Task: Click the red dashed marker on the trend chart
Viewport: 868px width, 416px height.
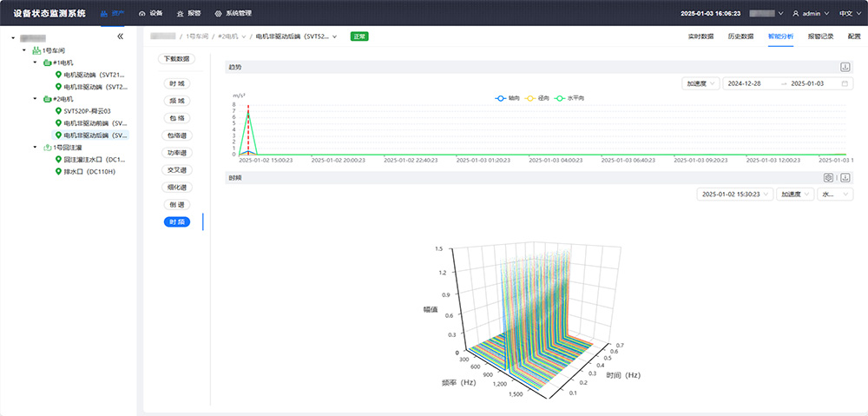Action: point(248,129)
